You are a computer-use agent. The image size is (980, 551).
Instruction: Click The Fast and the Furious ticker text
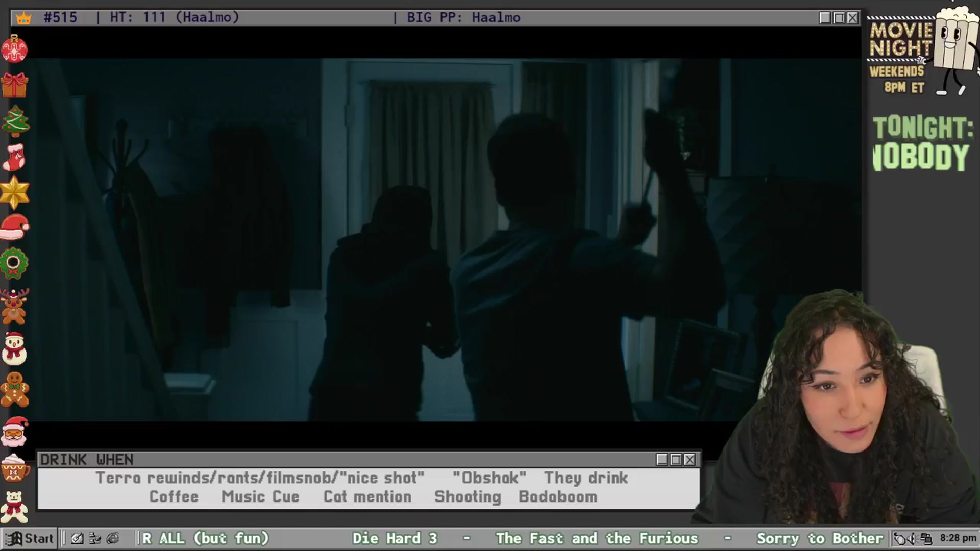point(597,538)
